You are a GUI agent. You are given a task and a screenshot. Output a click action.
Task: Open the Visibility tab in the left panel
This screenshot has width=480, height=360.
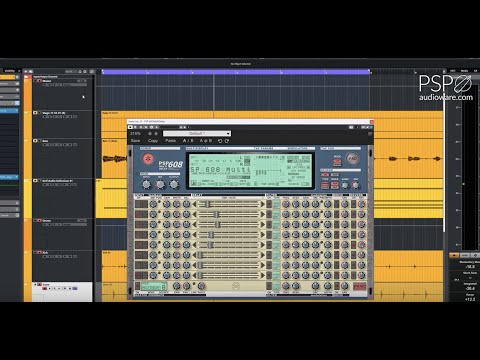pyautogui.click(x=9, y=71)
